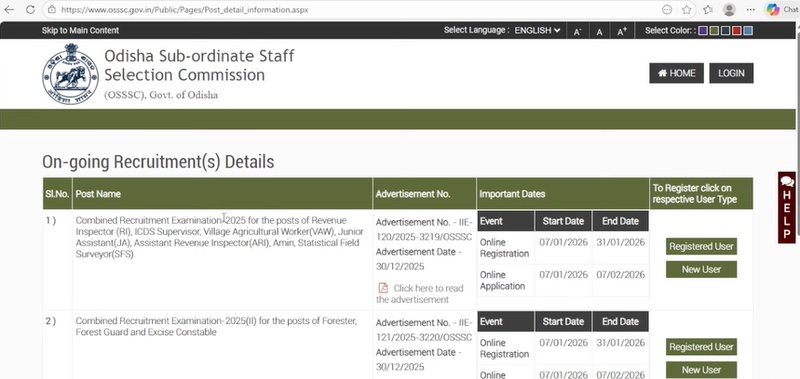Decrease font size with A- button
Viewport: 800px width, 379px height.
pos(578,31)
